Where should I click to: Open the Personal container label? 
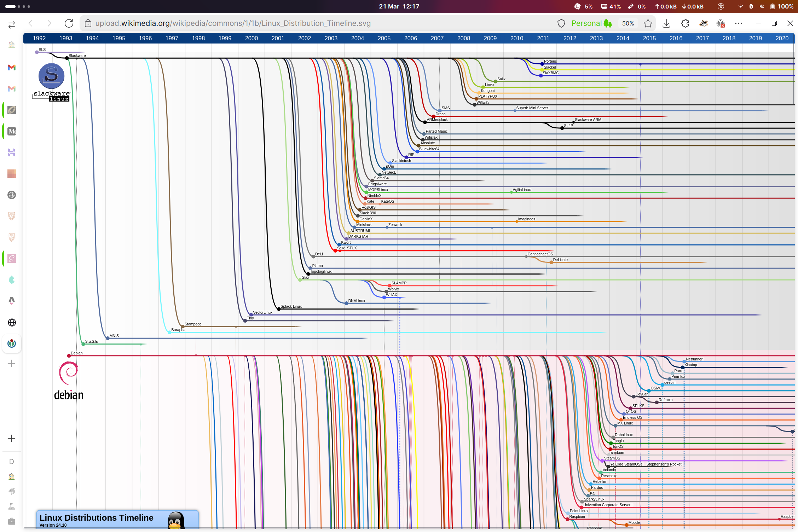591,23
